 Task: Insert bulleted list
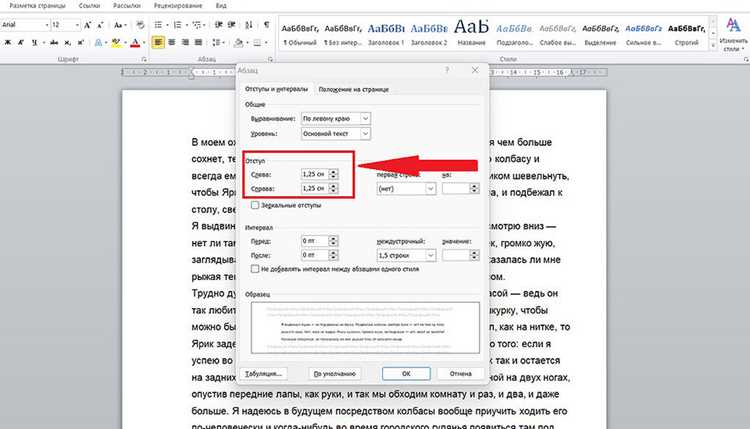pos(158,25)
